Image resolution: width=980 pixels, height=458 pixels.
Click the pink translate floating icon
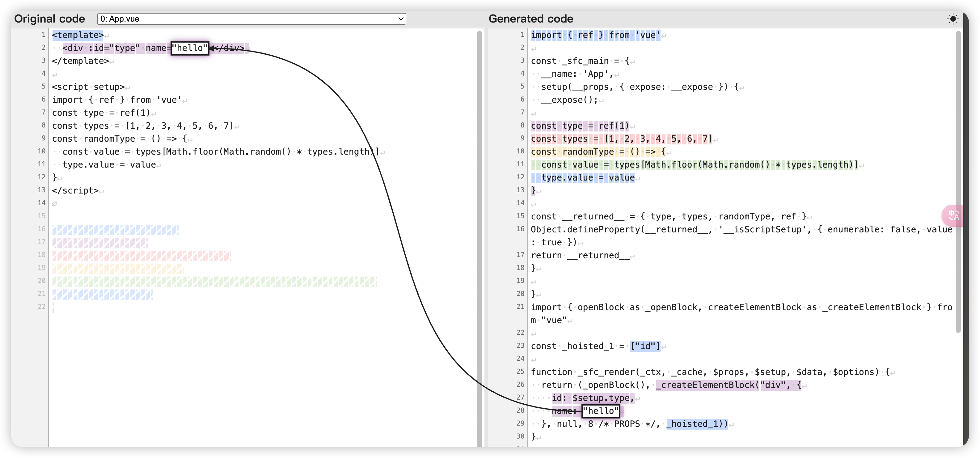[x=953, y=215]
